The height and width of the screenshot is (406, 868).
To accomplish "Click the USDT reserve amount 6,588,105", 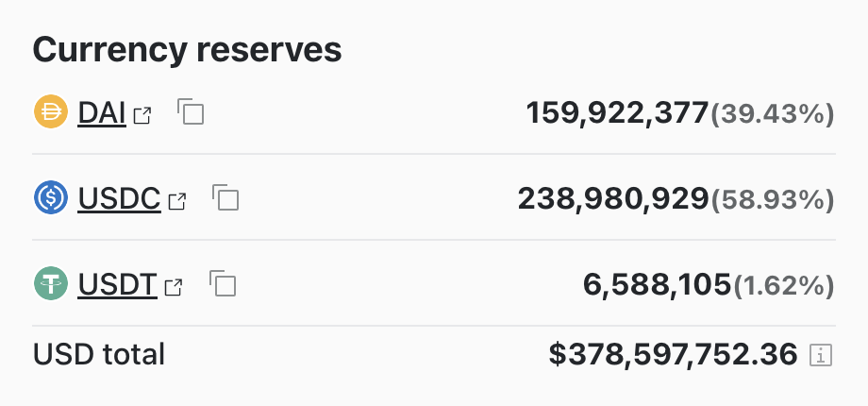I will pyautogui.click(x=658, y=285).
